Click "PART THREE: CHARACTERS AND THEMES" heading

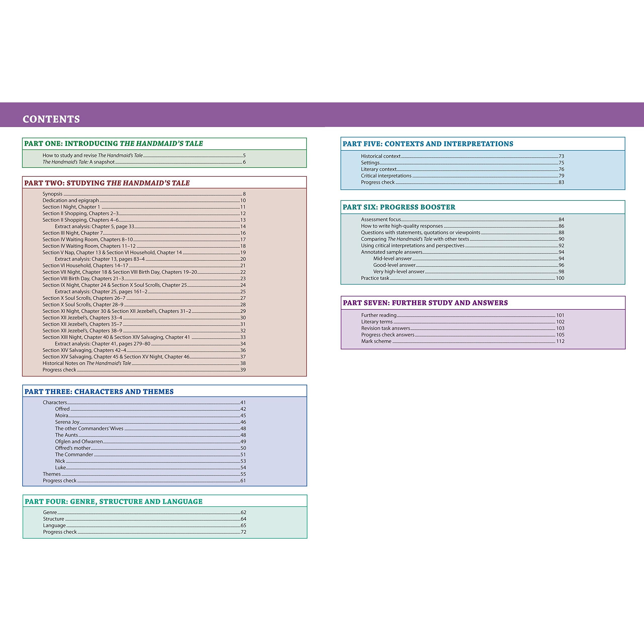point(99,392)
